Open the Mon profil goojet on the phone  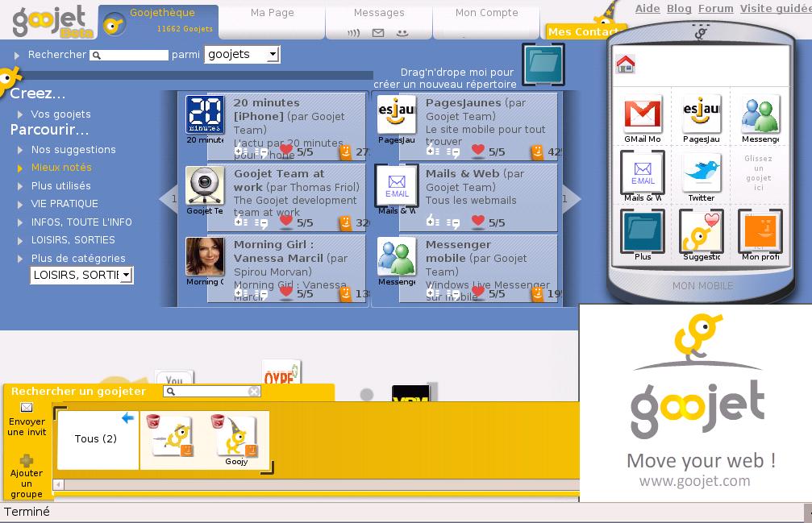760,230
